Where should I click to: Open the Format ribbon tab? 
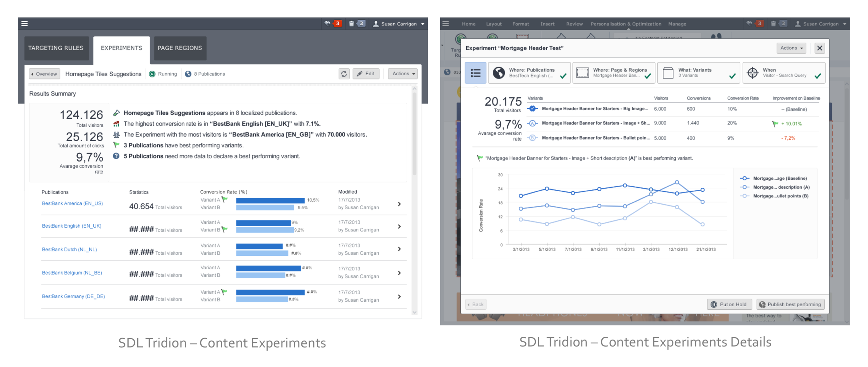click(x=521, y=24)
